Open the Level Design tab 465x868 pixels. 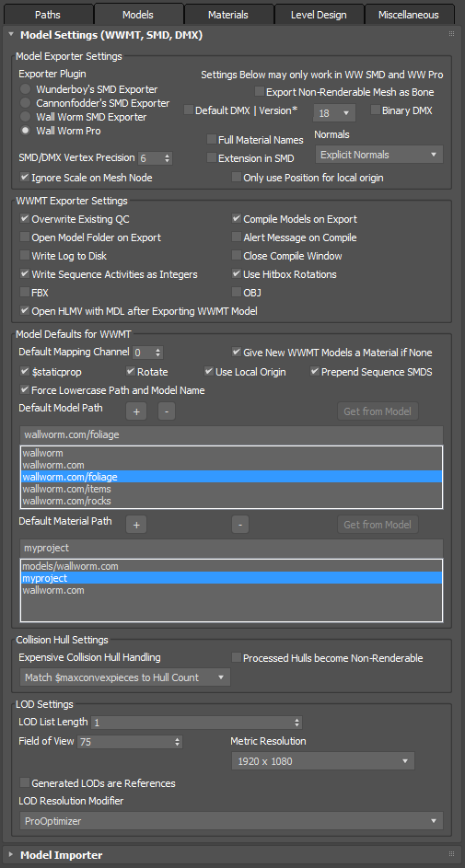pyautogui.click(x=319, y=15)
